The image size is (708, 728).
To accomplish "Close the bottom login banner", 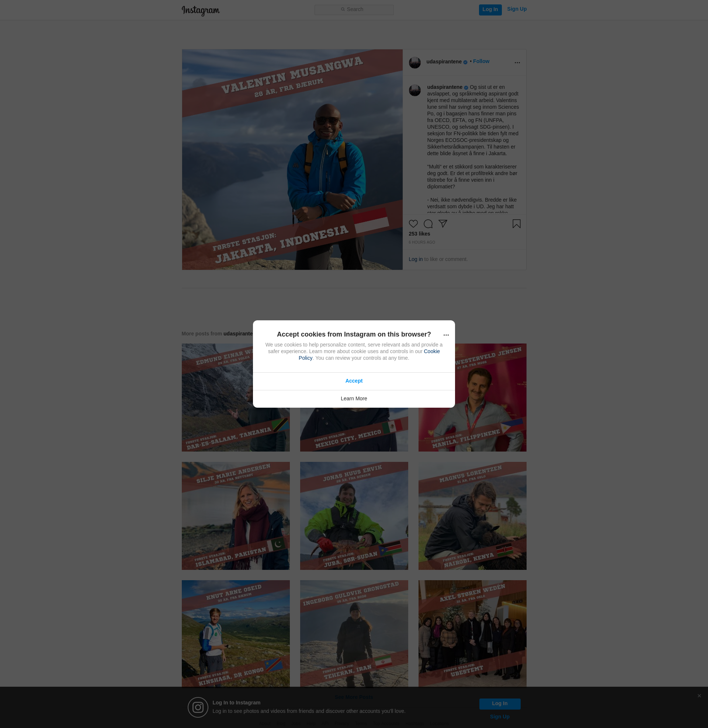I will [699, 696].
